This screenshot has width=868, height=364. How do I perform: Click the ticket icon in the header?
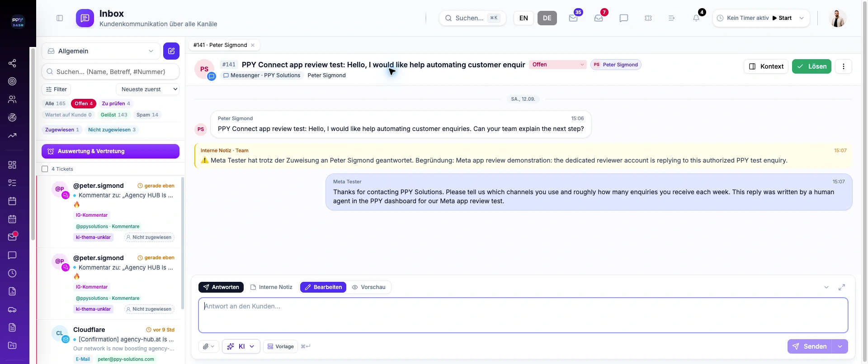coord(648,18)
